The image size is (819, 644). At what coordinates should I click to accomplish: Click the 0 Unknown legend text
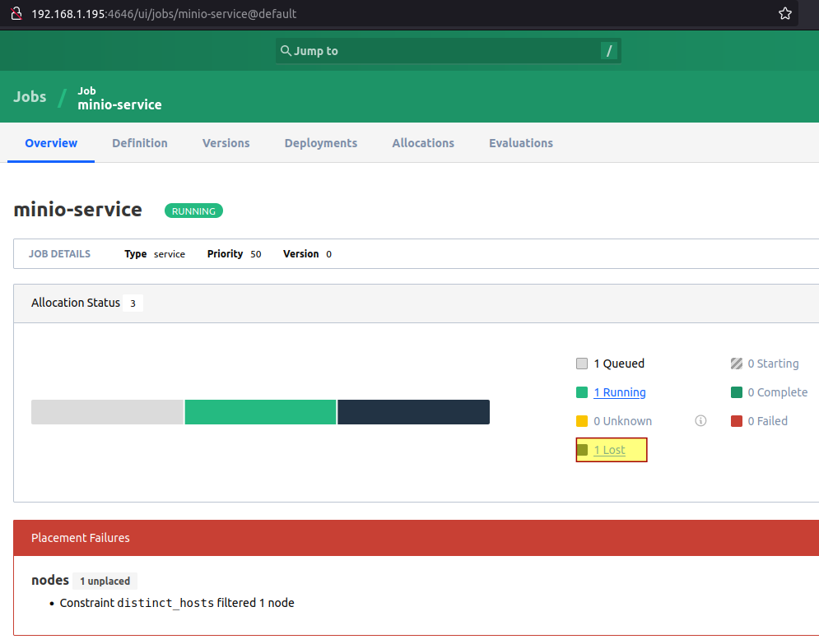tap(622, 420)
